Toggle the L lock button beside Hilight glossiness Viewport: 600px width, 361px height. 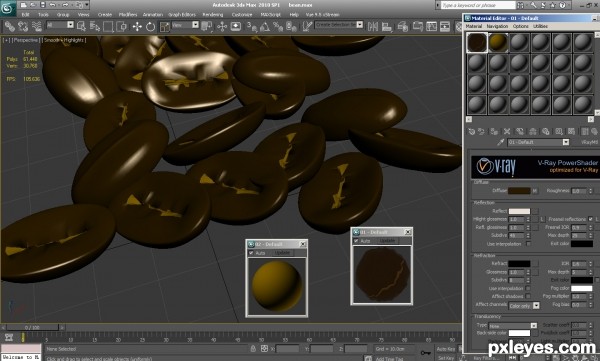click(542, 219)
